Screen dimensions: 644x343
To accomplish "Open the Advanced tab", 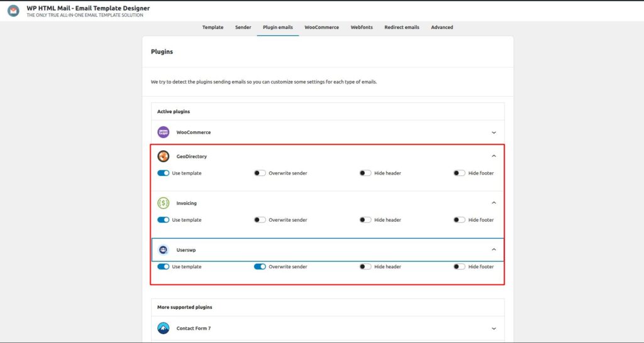I will pos(442,27).
